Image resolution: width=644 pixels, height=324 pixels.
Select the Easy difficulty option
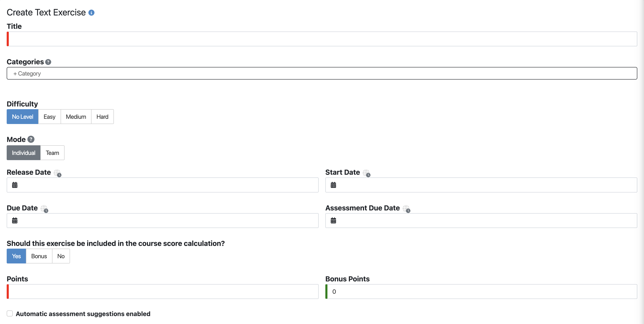pos(49,116)
